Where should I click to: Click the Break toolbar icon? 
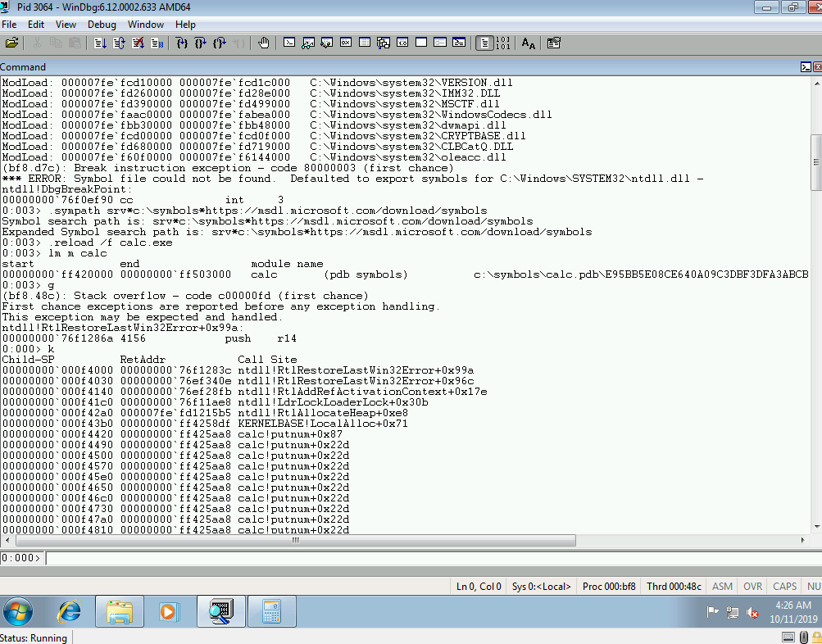click(x=157, y=43)
